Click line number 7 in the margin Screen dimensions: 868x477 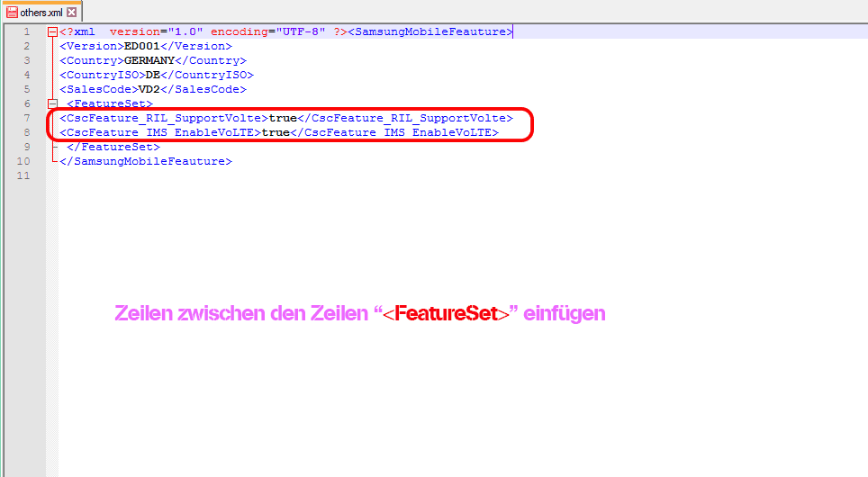(x=27, y=118)
